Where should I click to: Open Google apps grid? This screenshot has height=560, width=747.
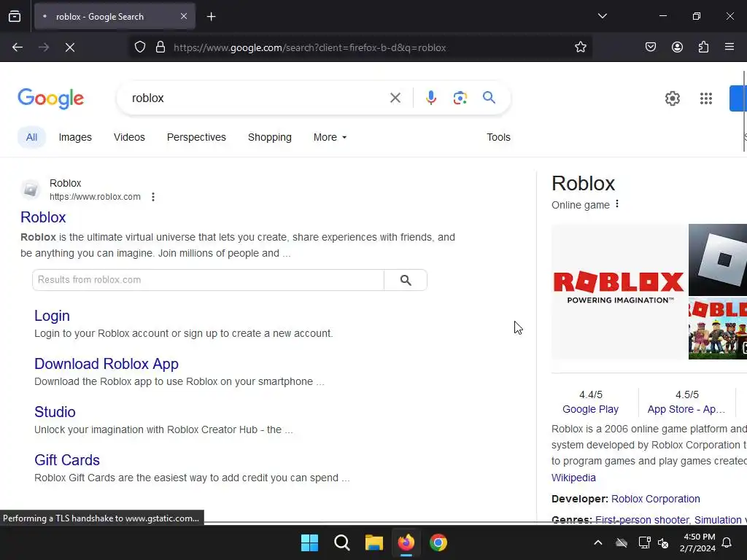point(706,98)
